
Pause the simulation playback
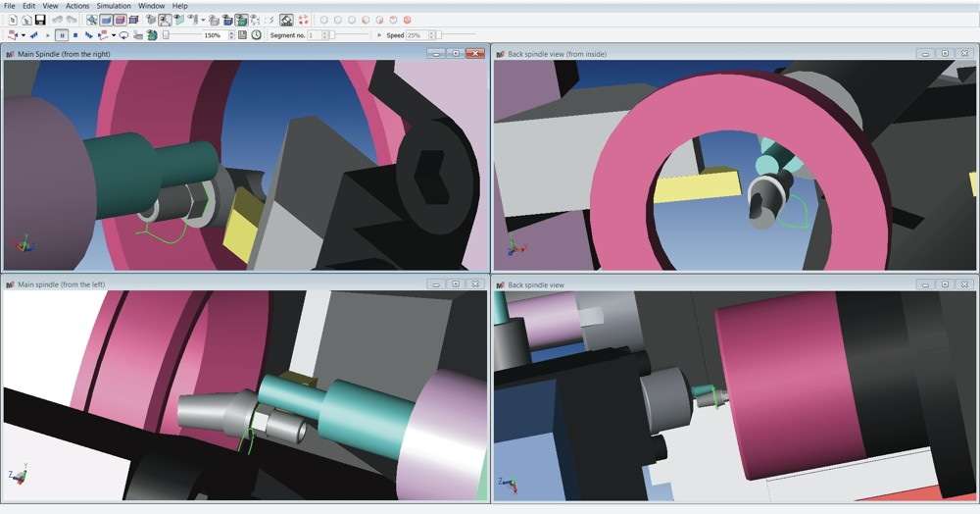pos(61,35)
